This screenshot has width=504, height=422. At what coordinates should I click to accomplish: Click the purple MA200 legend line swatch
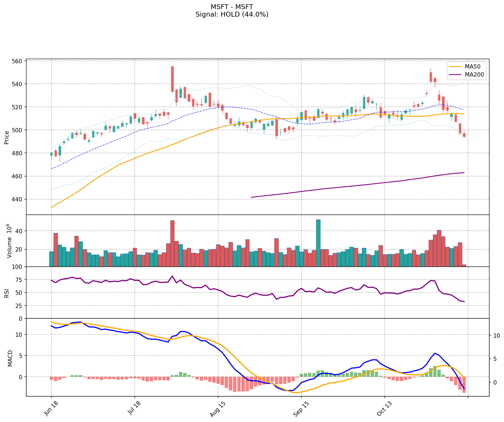click(456, 75)
